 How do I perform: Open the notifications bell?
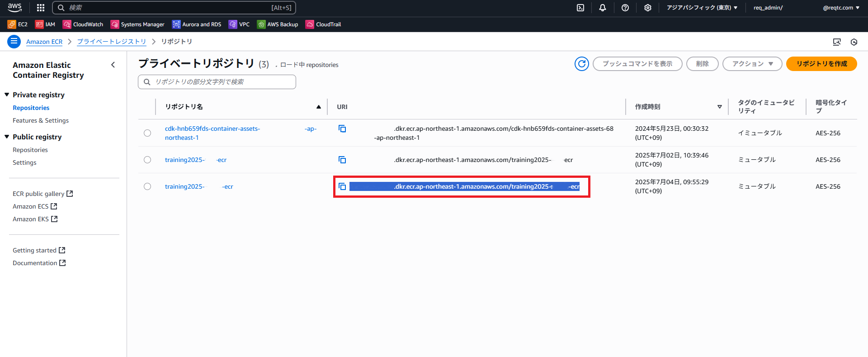[603, 8]
